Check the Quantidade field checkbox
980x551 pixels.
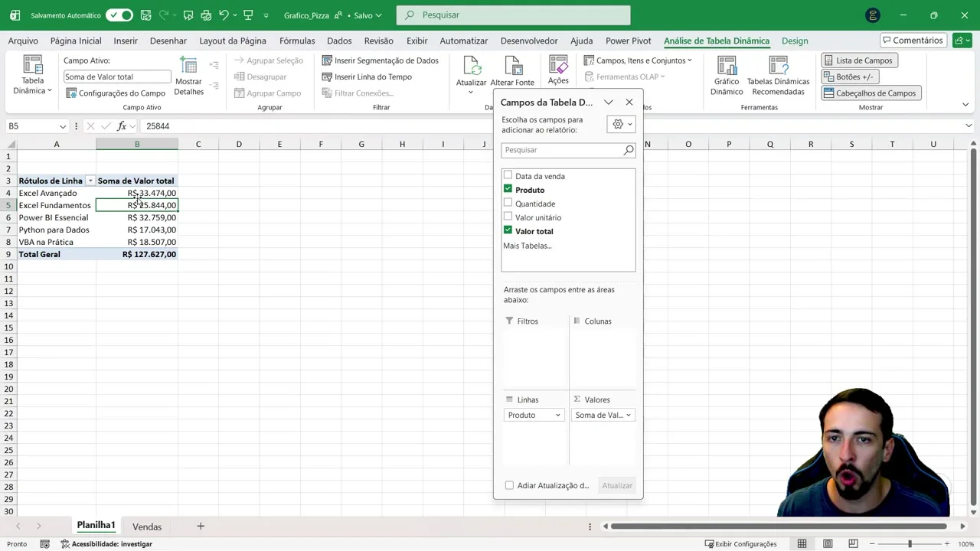[x=508, y=204]
